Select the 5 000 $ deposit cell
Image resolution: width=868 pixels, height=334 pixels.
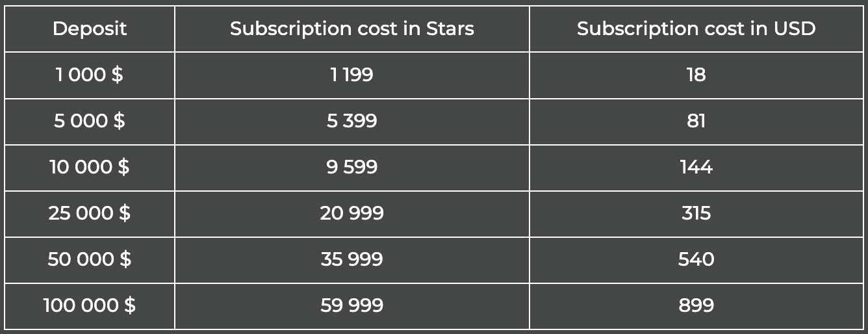point(90,122)
